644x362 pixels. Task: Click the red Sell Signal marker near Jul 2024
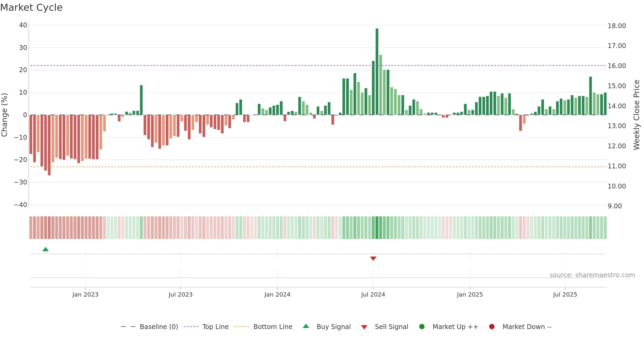coord(373,258)
